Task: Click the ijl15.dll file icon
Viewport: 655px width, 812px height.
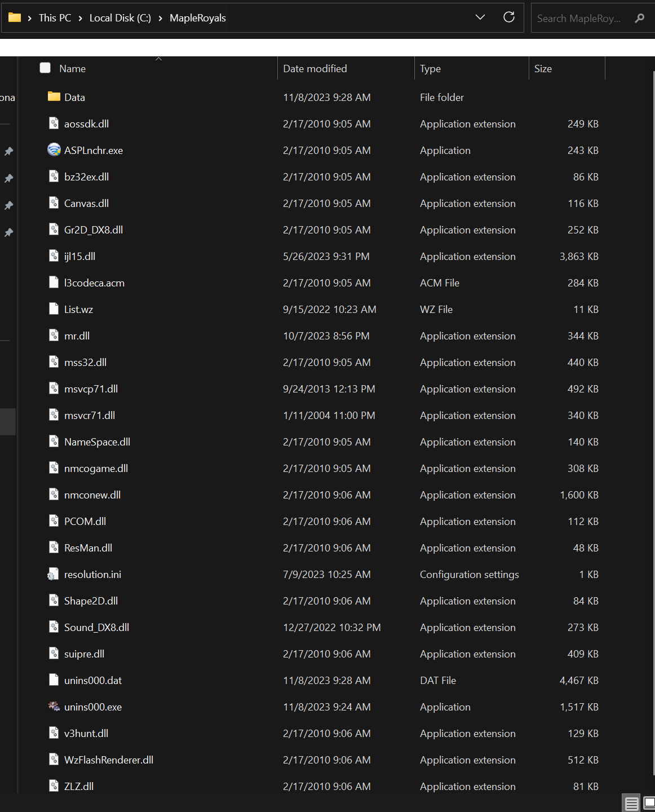Action: pos(54,256)
